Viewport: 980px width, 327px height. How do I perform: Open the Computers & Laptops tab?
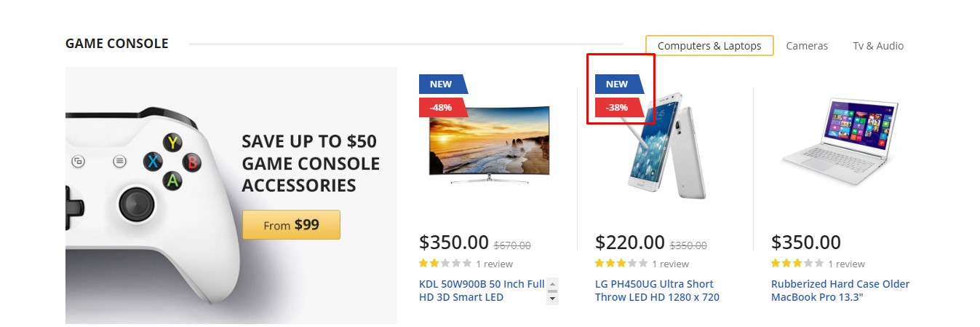tap(709, 46)
